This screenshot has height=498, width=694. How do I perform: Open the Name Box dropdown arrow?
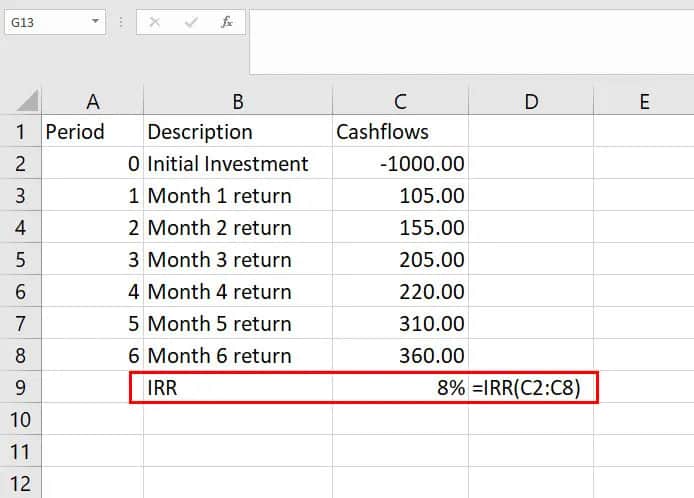coord(95,21)
